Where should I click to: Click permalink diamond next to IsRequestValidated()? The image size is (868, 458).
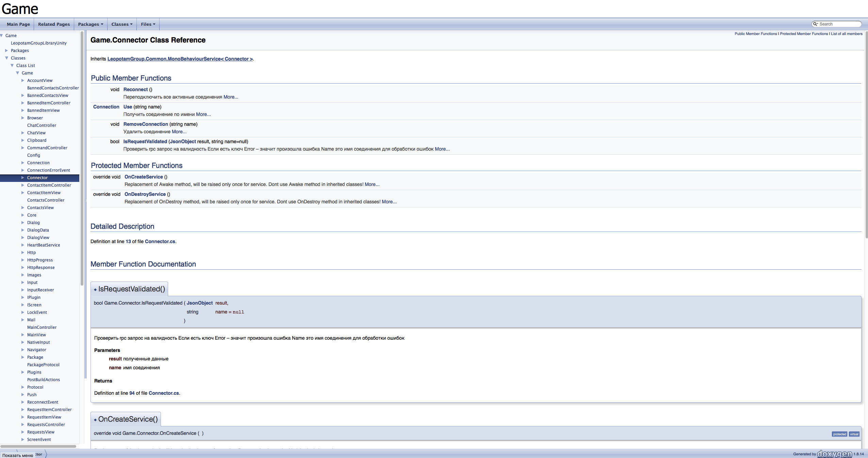click(95, 290)
